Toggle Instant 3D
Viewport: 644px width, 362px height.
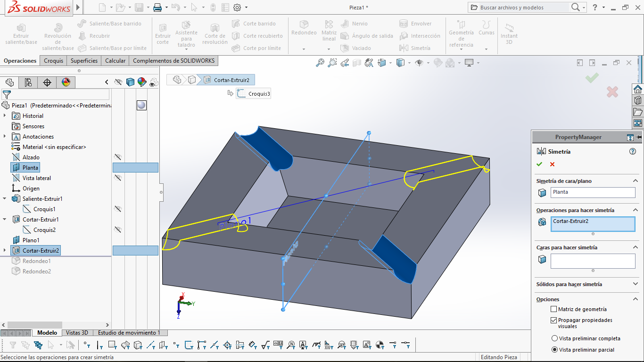coord(509,34)
